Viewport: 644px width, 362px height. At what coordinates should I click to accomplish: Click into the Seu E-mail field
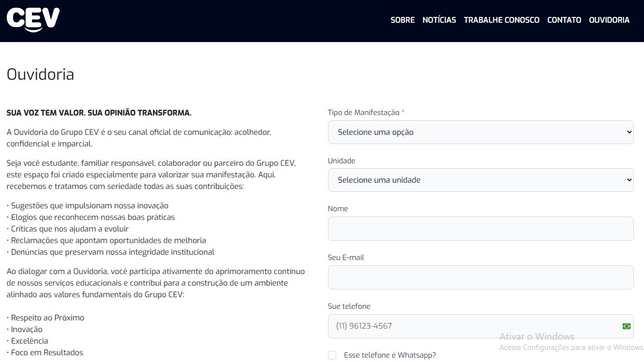point(480,277)
